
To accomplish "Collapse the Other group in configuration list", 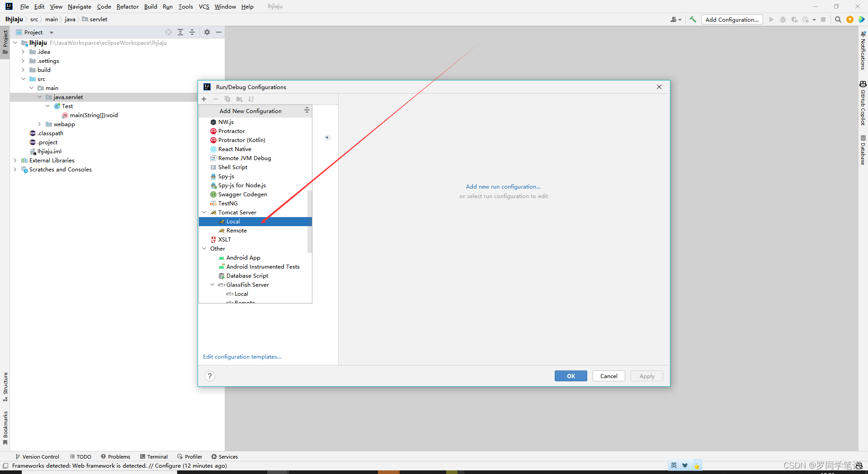I will coord(204,249).
